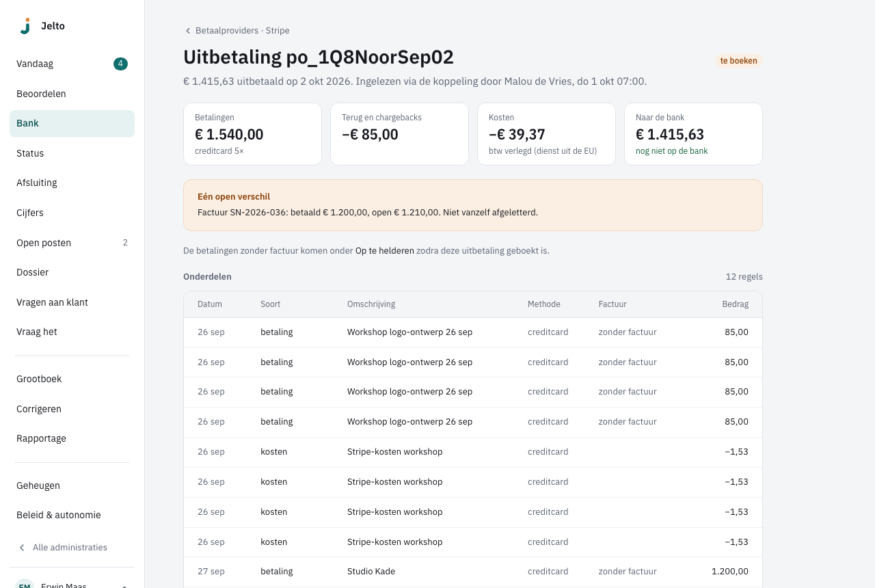Click the Omschrijving column header
Image resolution: width=875 pixels, height=588 pixels.
[371, 304]
